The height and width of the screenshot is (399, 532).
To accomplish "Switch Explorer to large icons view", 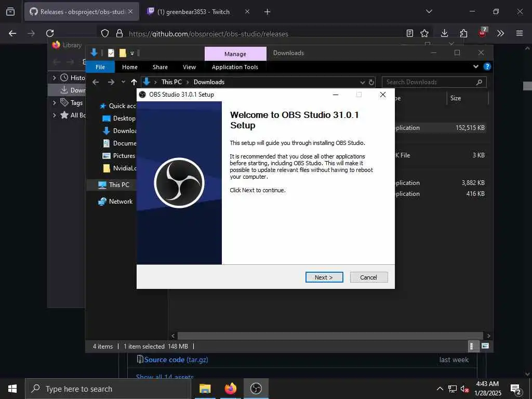I will pyautogui.click(x=485, y=346).
